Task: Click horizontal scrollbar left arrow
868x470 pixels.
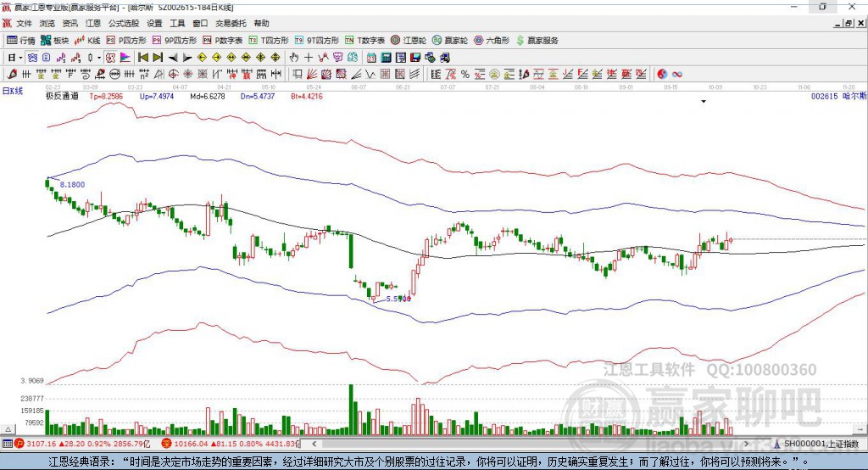Action: (x=314, y=444)
